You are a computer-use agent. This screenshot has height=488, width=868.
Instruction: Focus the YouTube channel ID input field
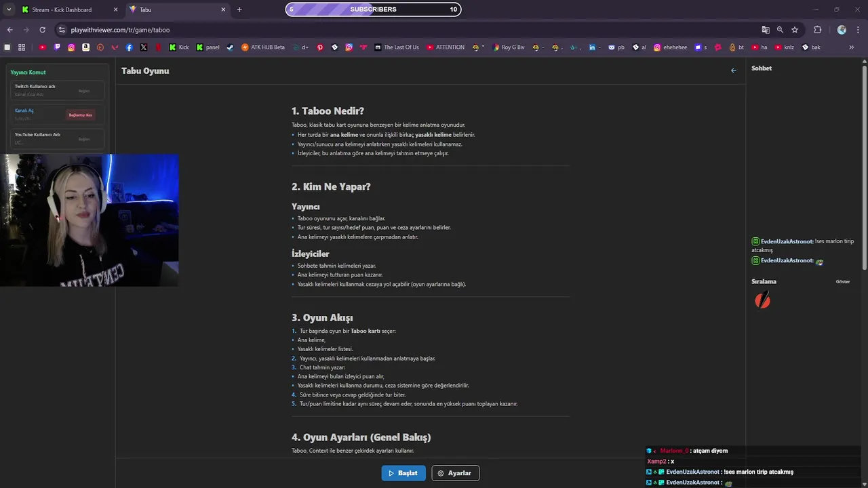tap(41, 143)
